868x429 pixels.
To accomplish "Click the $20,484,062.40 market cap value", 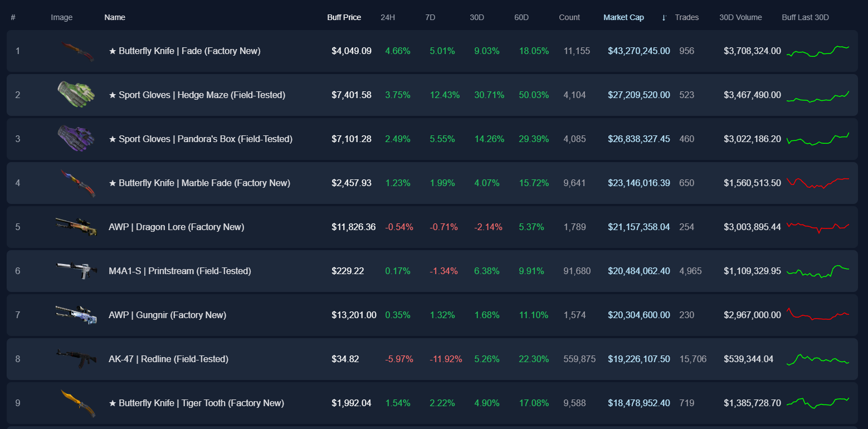I will [639, 271].
